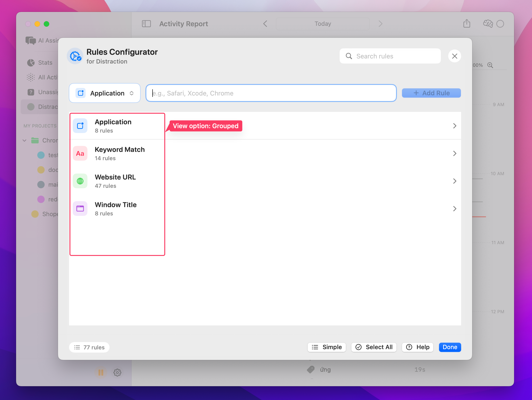Expand the Website URL rules chevron
The height and width of the screenshot is (400, 532).
point(454,181)
